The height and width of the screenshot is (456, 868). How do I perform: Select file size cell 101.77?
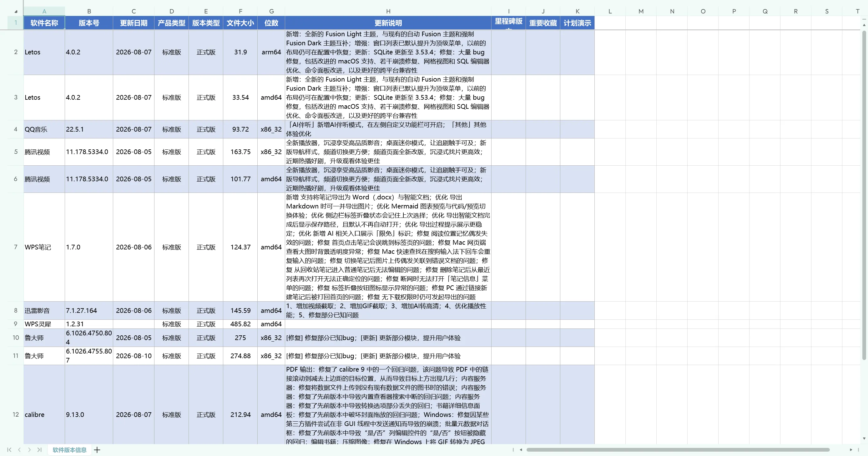pos(240,179)
